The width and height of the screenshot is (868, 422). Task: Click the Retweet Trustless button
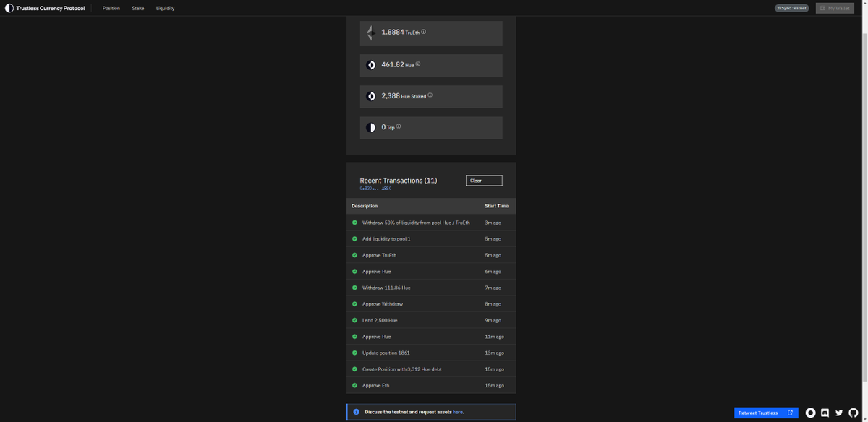pos(766,413)
